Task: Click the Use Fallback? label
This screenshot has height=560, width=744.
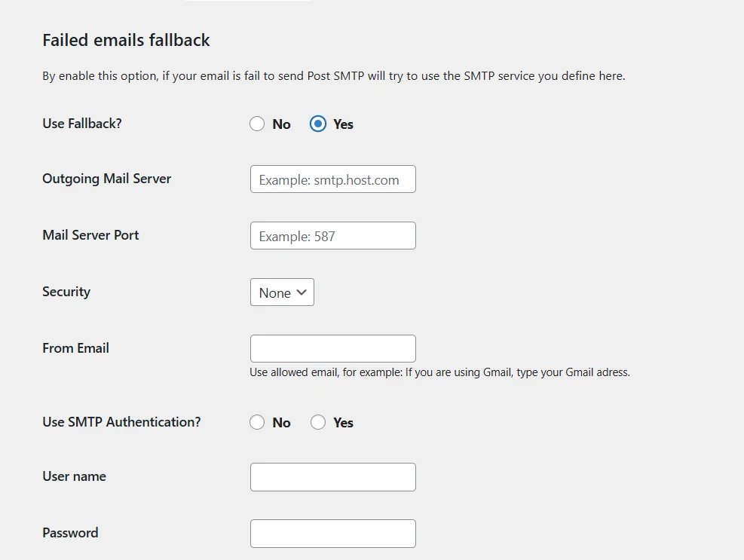Action: pos(82,123)
